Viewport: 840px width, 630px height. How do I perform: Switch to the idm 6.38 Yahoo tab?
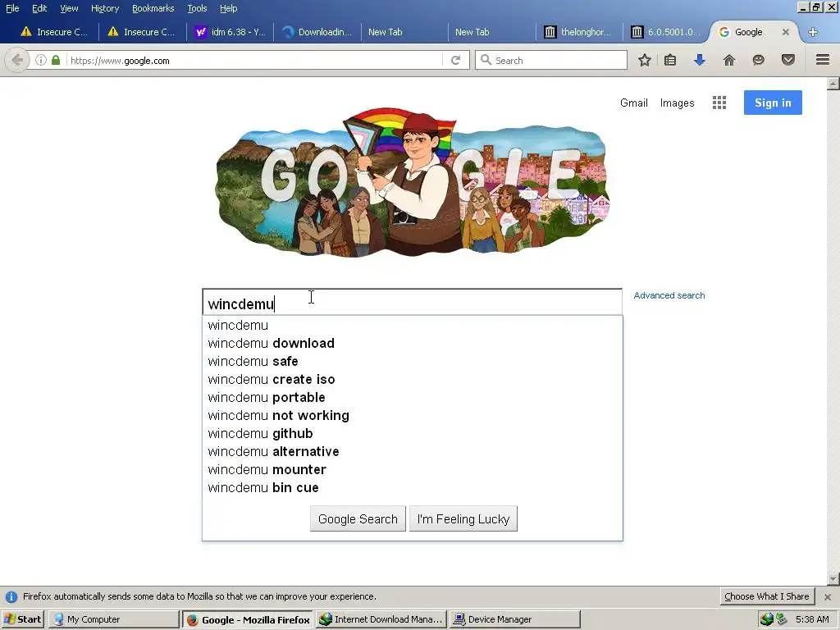click(230, 32)
